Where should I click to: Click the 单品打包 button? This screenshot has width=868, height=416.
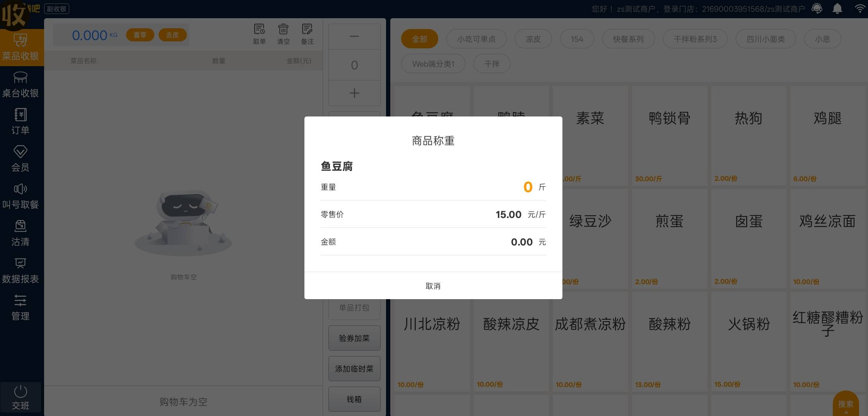pos(354,308)
